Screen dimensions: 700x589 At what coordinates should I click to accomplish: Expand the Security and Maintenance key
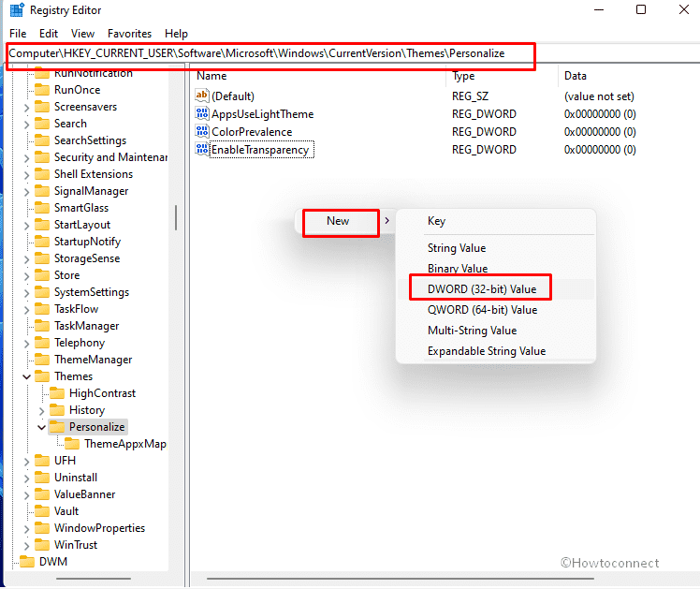coord(26,158)
